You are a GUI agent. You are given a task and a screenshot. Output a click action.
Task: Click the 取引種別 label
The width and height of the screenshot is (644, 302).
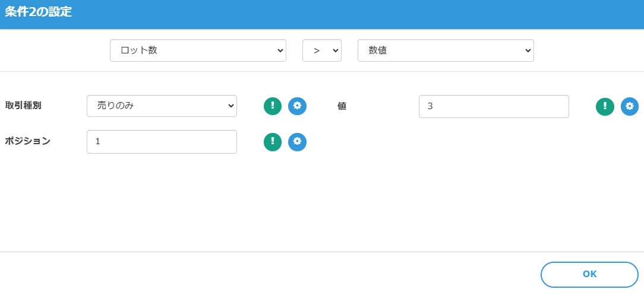(x=23, y=106)
